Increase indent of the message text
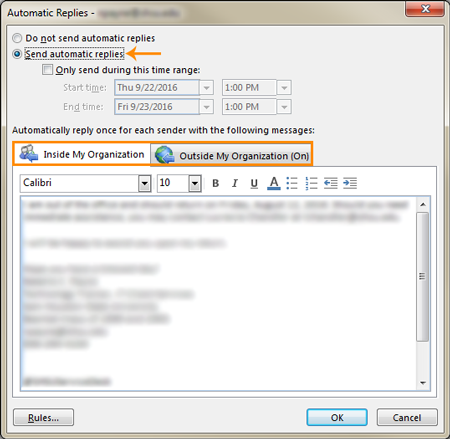Viewport: 450px width, 439px height. coord(350,183)
